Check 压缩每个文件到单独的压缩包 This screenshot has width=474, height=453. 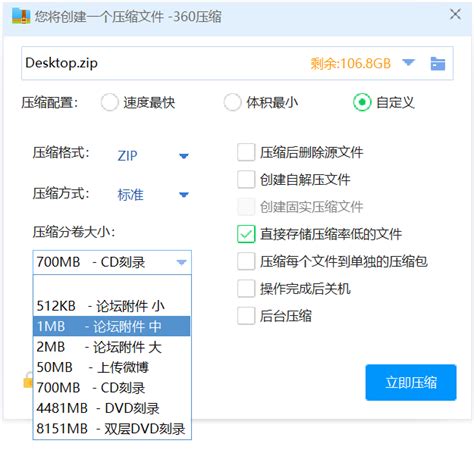click(246, 261)
